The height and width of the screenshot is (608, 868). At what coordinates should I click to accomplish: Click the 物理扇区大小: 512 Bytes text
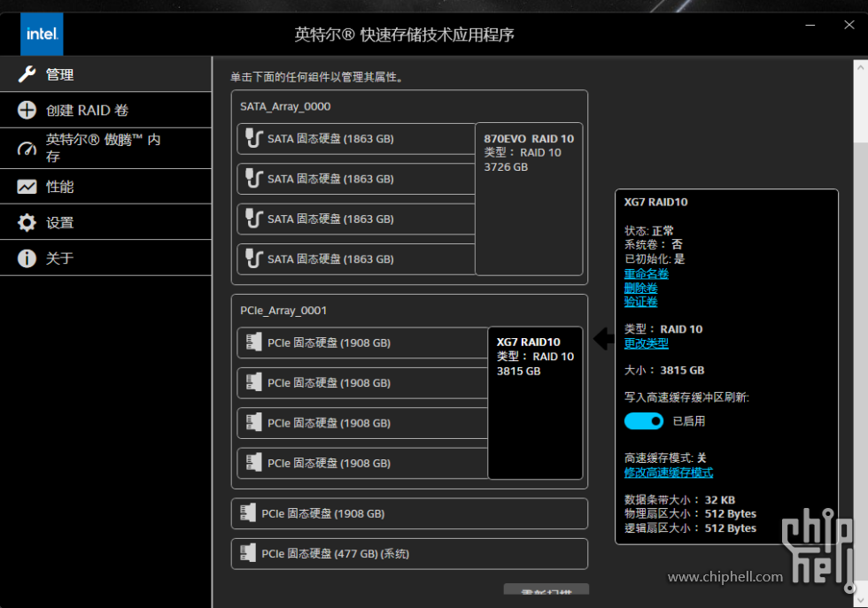(x=690, y=513)
